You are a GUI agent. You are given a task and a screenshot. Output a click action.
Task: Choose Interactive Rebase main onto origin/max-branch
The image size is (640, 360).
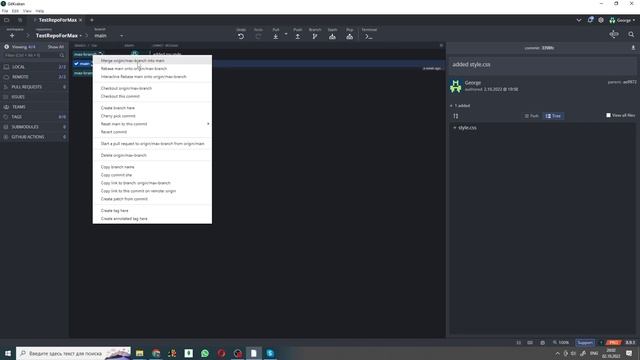(152, 76)
